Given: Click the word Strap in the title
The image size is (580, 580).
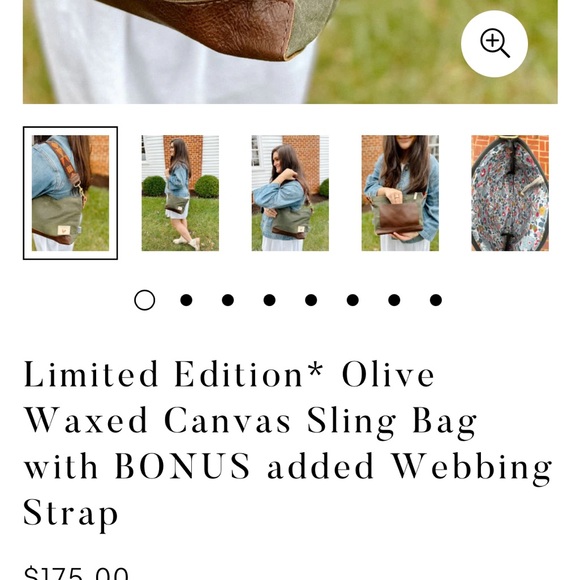Looking at the screenshot, I should coord(71,513).
